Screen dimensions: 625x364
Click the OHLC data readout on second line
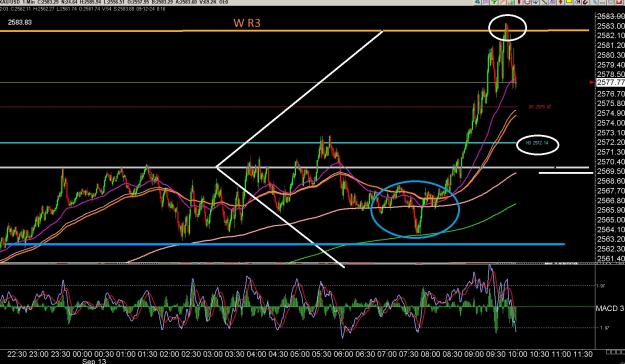(83, 8)
